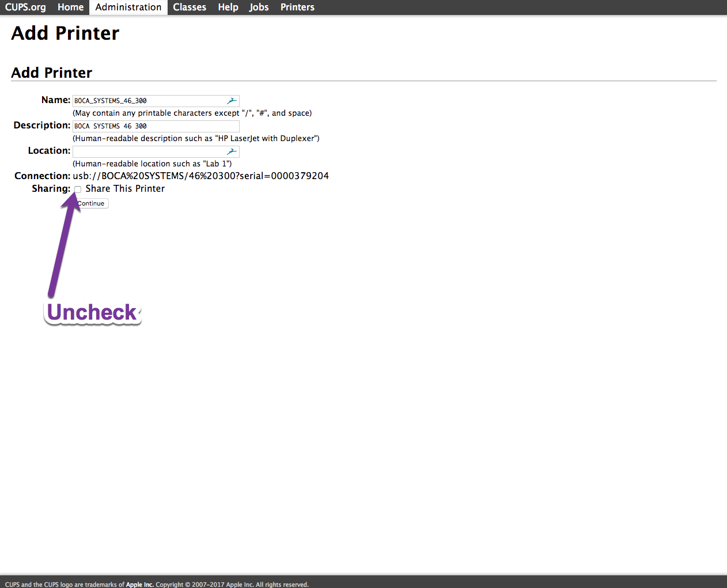Click in the Location input field
Viewport: 727px width, 588px height.
click(x=156, y=151)
